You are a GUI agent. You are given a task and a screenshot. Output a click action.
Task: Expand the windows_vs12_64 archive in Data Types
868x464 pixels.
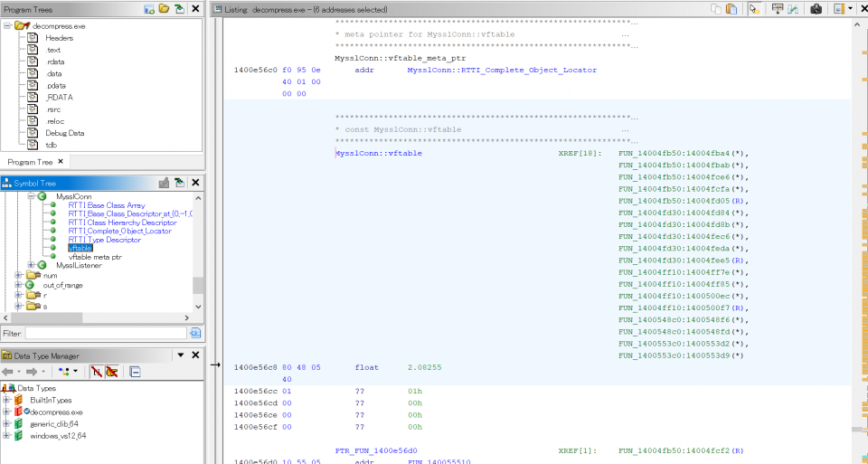point(6,436)
